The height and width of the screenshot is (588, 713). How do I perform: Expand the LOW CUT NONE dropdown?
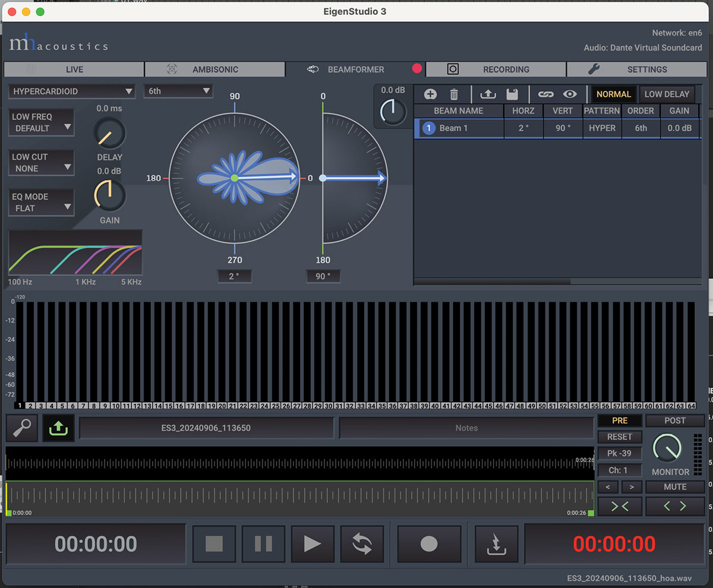42,163
